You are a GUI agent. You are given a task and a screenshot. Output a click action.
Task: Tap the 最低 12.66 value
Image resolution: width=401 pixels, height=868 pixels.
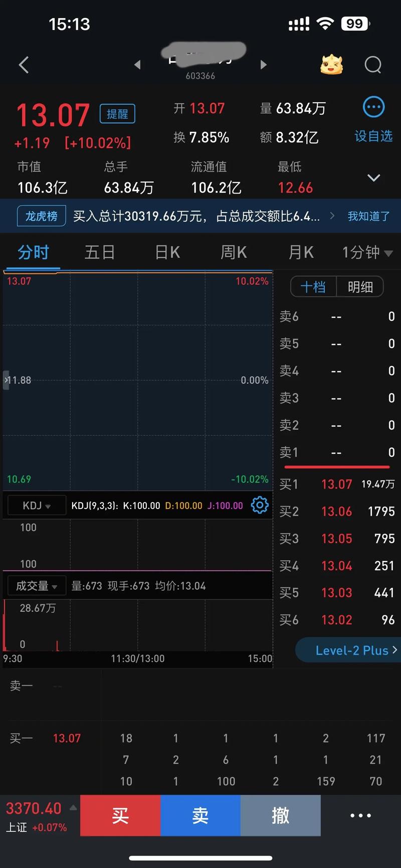295,188
